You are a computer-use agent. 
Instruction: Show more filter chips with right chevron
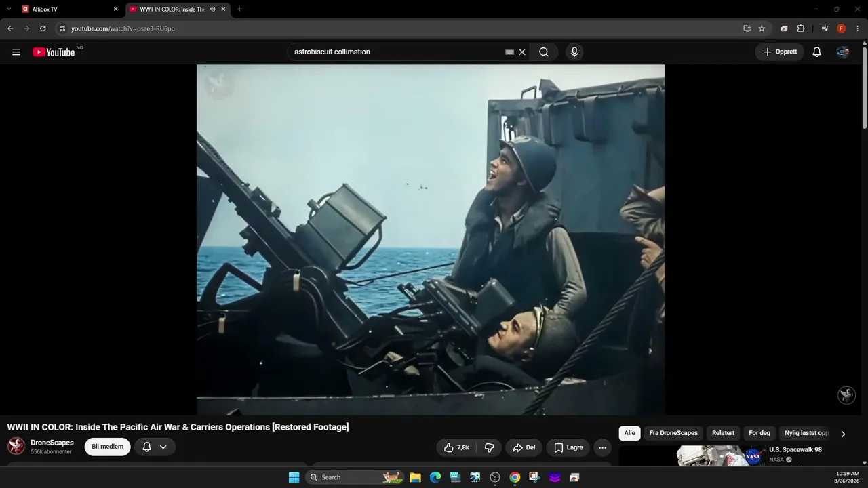click(843, 434)
